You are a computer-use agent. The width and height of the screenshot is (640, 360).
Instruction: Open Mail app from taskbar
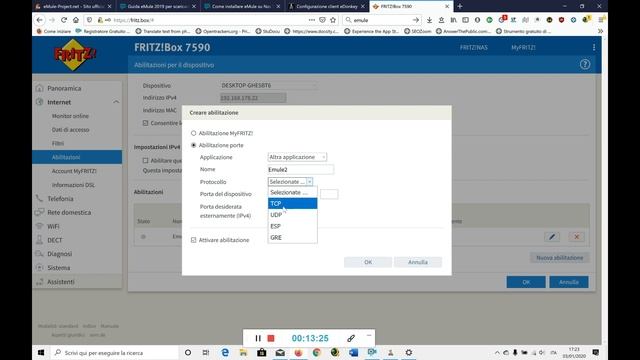pos(280,352)
